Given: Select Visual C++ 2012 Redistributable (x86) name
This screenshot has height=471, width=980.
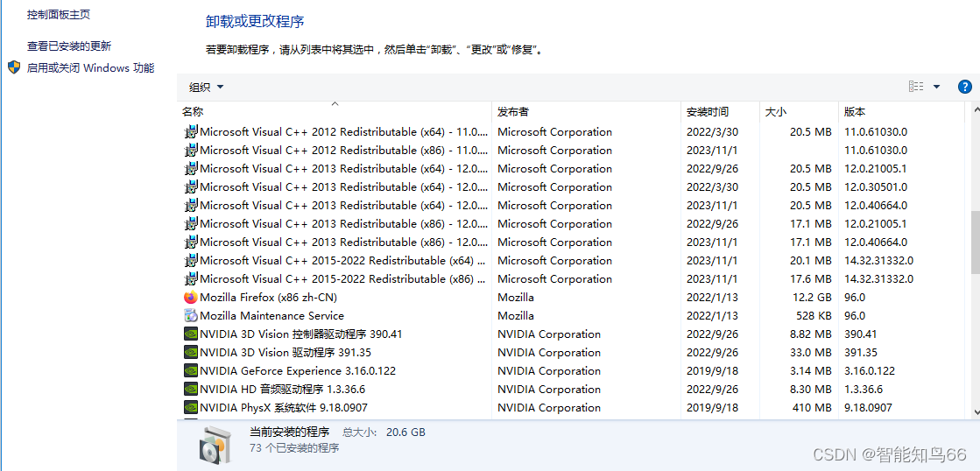Looking at the screenshot, I should coord(343,151).
